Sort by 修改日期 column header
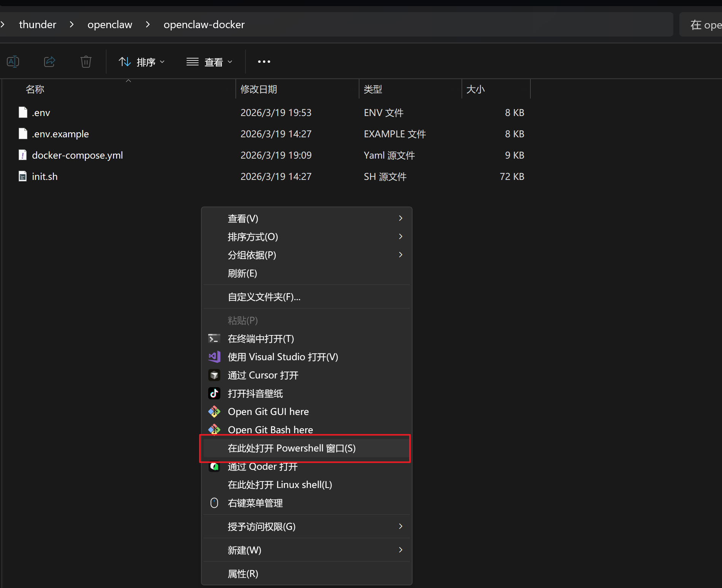The width and height of the screenshot is (722, 588). [x=259, y=89]
